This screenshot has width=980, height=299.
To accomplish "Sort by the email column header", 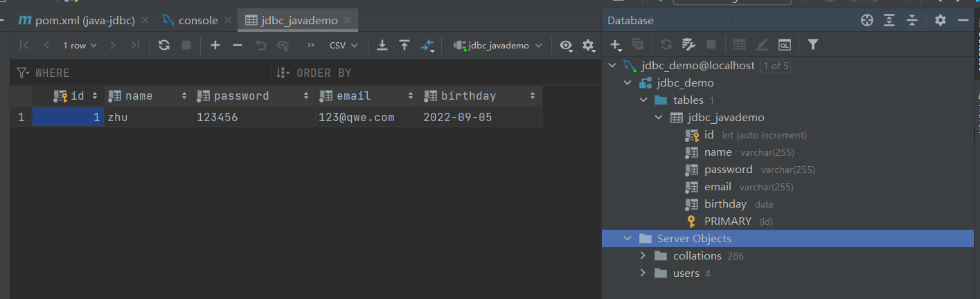I will click(x=366, y=96).
